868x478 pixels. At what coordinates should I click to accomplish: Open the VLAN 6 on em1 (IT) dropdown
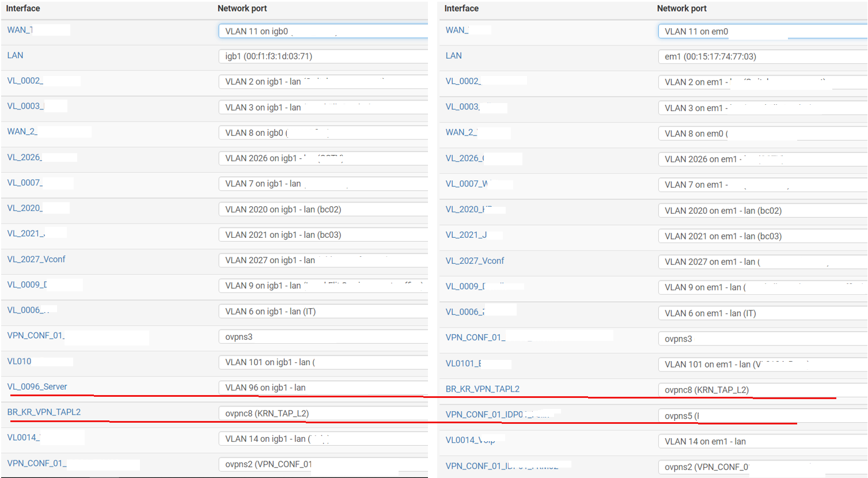tap(763, 313)
